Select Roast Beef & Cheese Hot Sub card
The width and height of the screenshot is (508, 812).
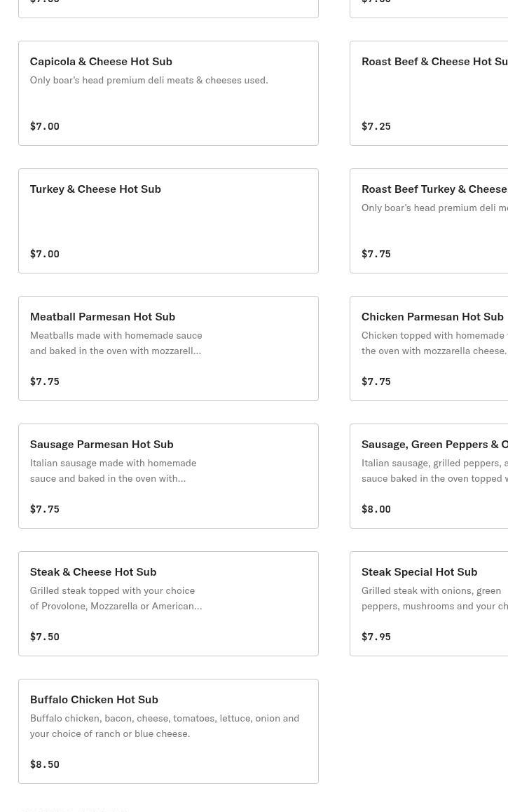(429, 93)
